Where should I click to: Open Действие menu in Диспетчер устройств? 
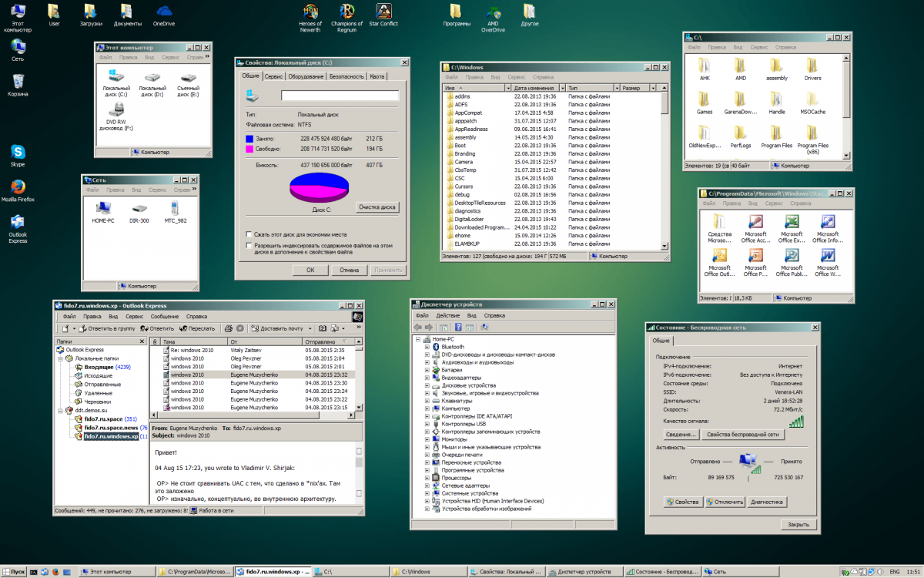pyautogui.click(x=448, y=315)
